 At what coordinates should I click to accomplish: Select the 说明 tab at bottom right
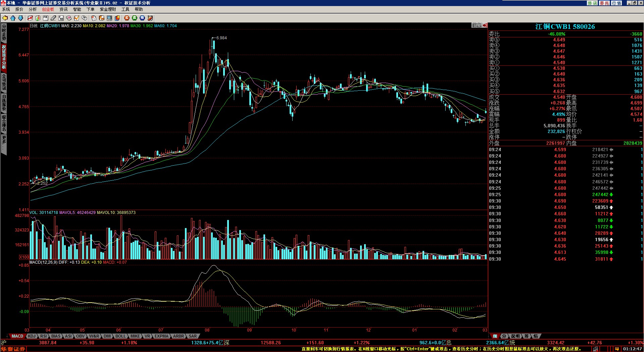tap(515, 336)
